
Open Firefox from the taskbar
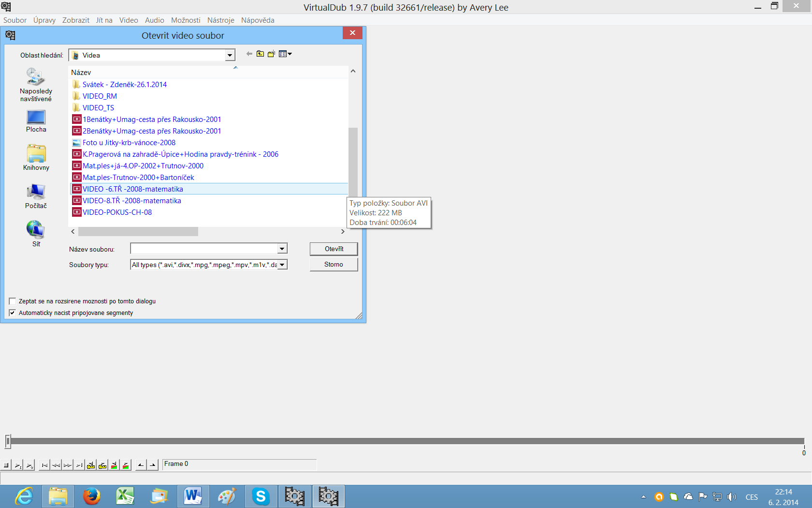91,496
